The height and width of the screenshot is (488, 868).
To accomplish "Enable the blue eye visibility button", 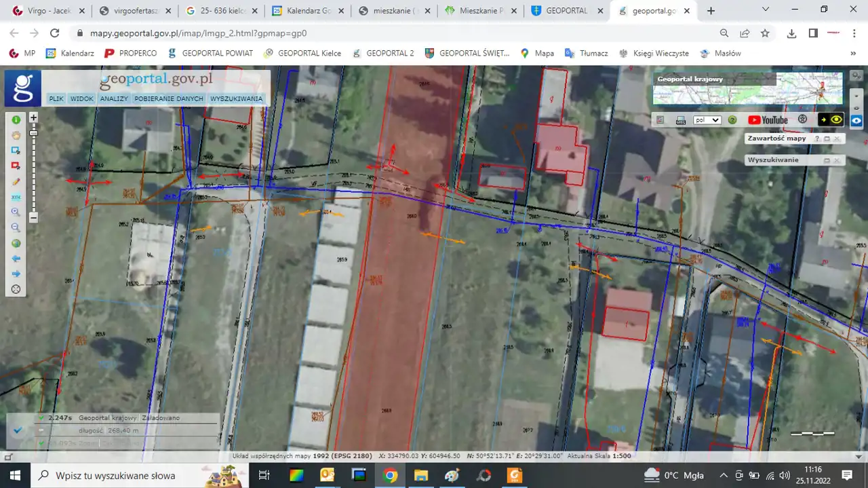I will [856, 120].
